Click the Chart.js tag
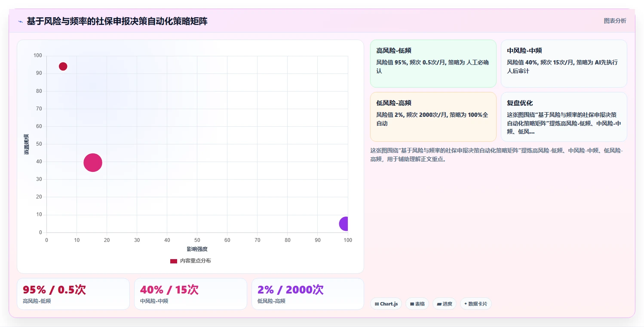This screenshot has height=327, width=644. [386, 304]
